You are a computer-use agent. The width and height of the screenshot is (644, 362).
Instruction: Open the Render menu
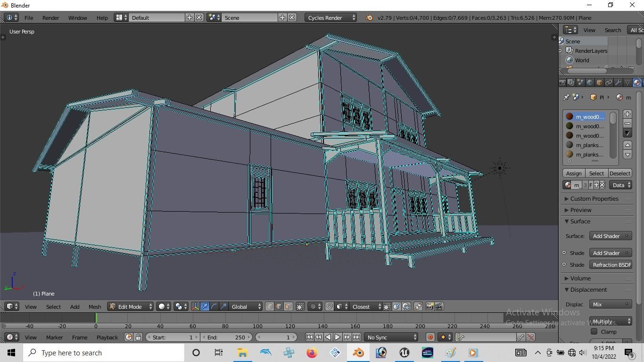click(x=50, y=17)
